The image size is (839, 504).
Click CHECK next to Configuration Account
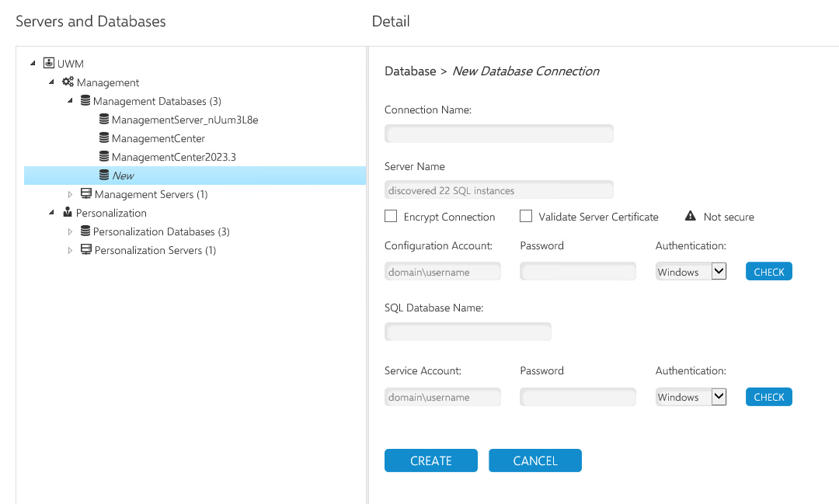click(x=768, y=272)
